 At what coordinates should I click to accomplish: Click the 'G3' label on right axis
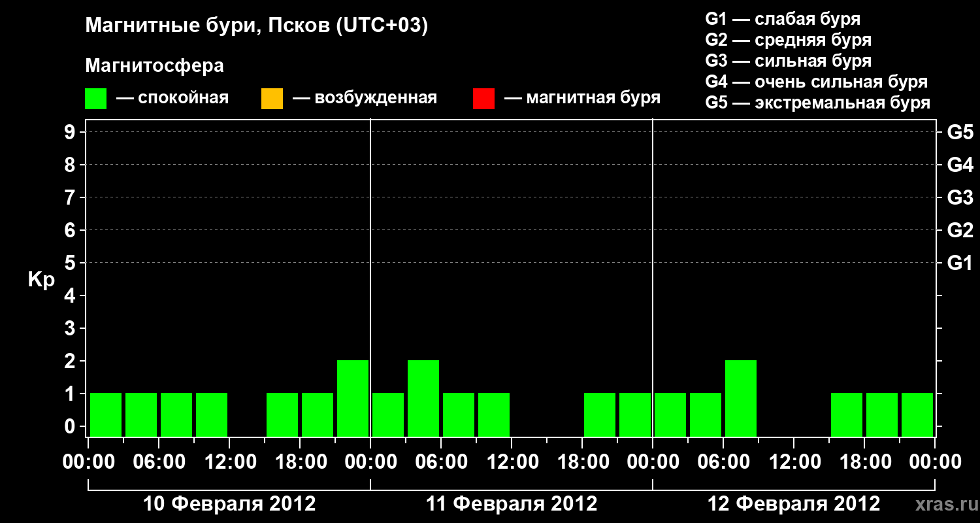pyautogui.click(x=960, y=198)
